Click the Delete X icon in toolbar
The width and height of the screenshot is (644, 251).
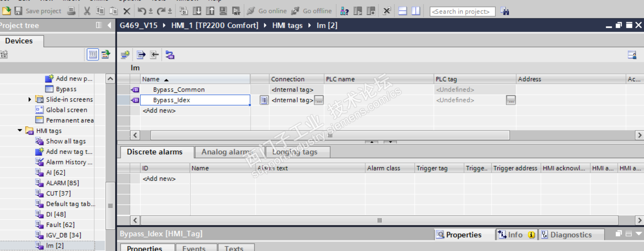pyautogui.click(x=126, y=11)
